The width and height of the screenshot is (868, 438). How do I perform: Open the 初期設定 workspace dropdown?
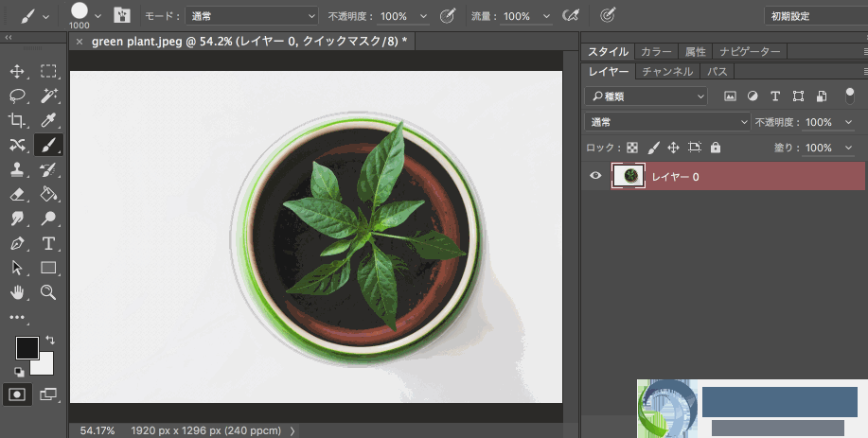(815, 16)
